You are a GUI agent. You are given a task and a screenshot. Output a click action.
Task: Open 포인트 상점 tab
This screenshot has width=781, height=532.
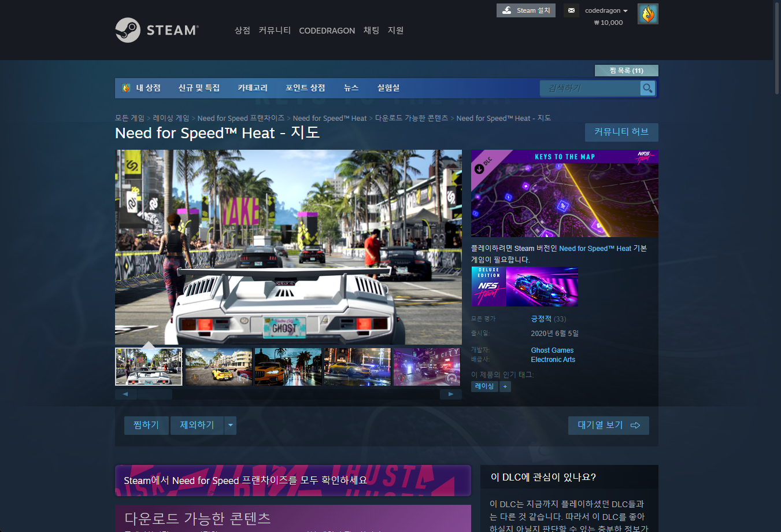[x=305, y=88]
